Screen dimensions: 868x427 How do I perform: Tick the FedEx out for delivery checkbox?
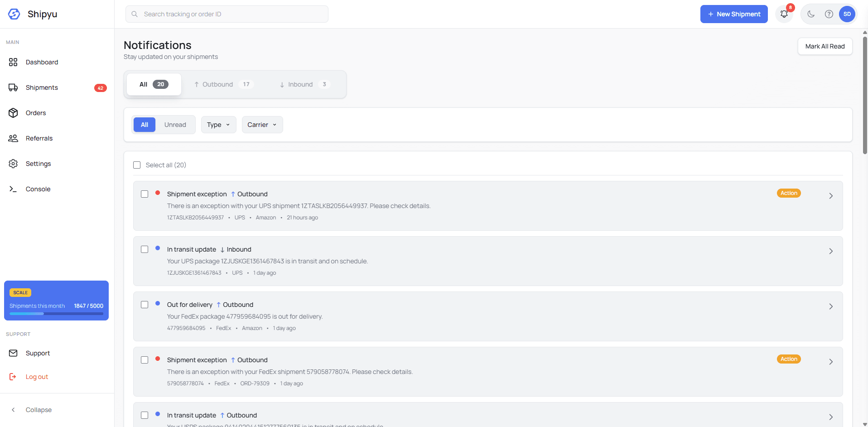coord(145,304)
